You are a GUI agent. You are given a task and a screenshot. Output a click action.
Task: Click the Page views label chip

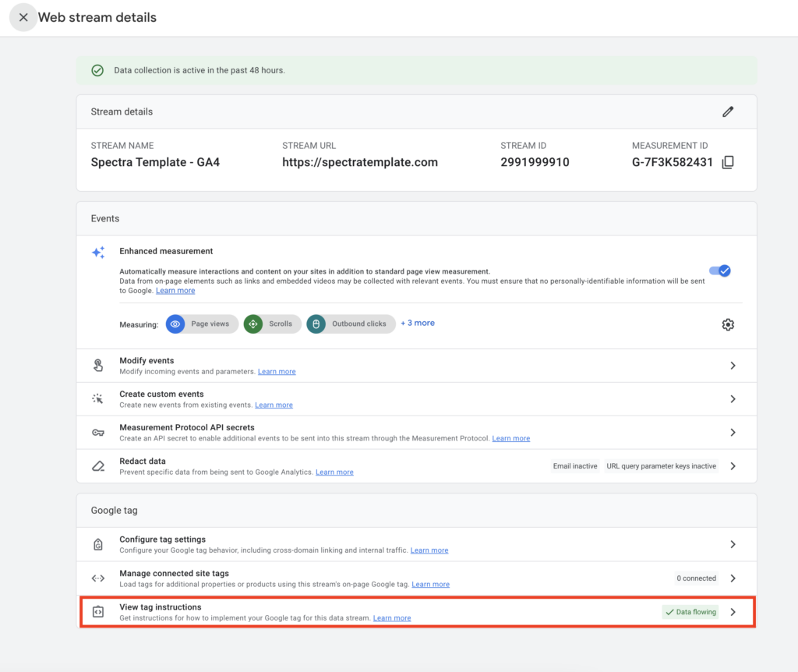[x=210, y=324]
